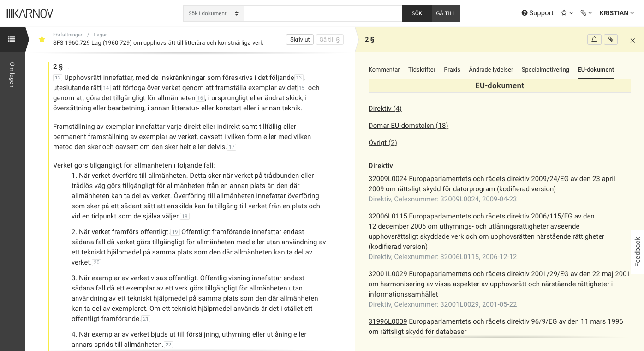
Task: Click the bell notification icon in 2 § panel
Action: (594, 40)
